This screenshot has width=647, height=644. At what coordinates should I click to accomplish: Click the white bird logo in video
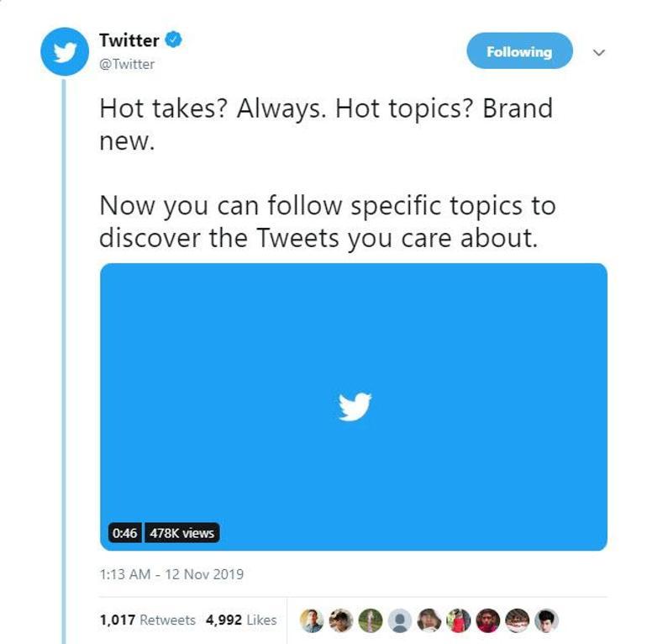[x=355, y=406]
